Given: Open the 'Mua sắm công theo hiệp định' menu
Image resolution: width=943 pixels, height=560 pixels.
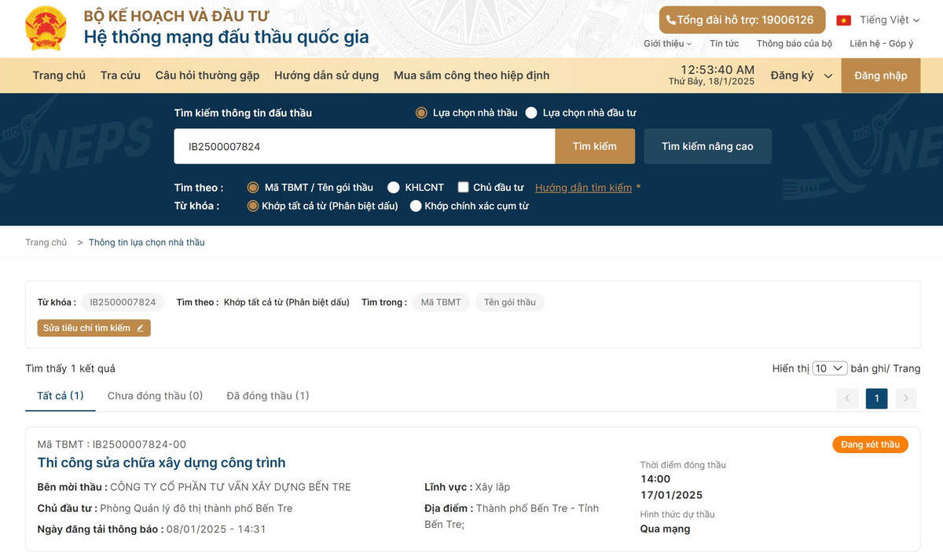Looking at the screenshot, I should 471,75.
